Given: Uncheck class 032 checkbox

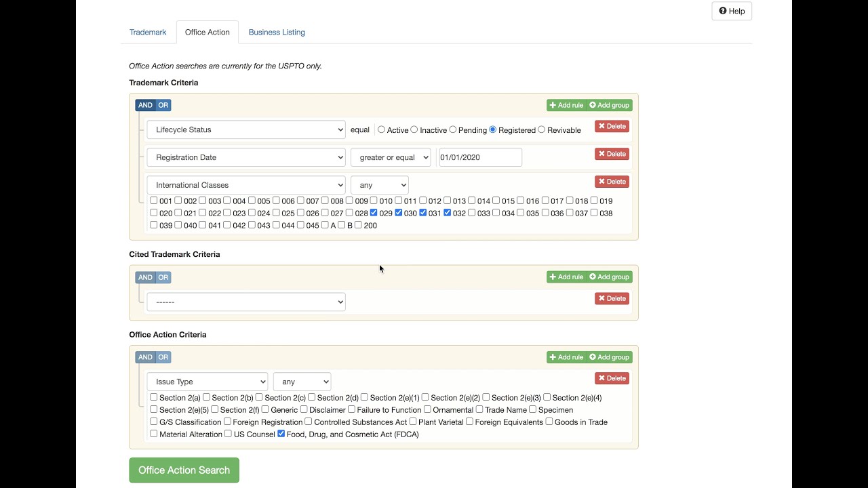Looking at the screenshot, I should pos(447,213).
